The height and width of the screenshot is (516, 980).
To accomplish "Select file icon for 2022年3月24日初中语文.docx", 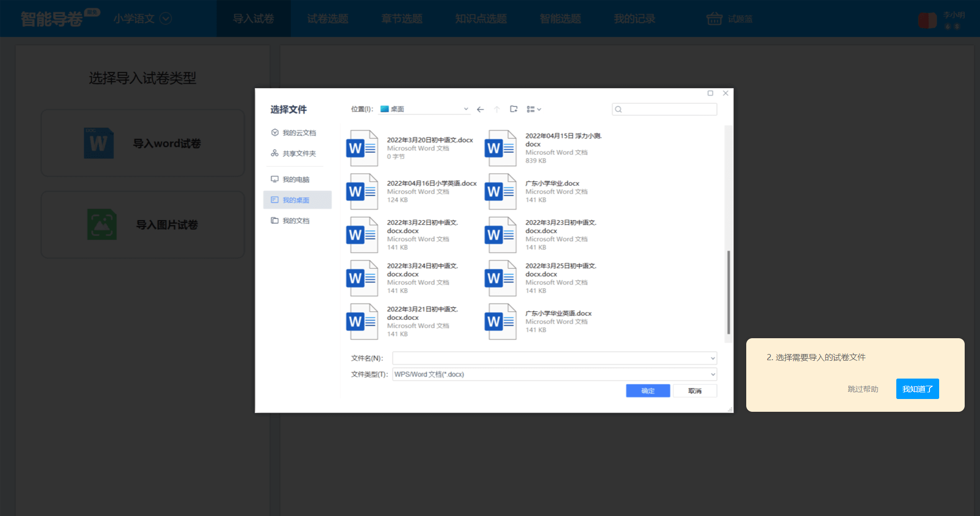I will pyautogui.click(x=362, y=278).
